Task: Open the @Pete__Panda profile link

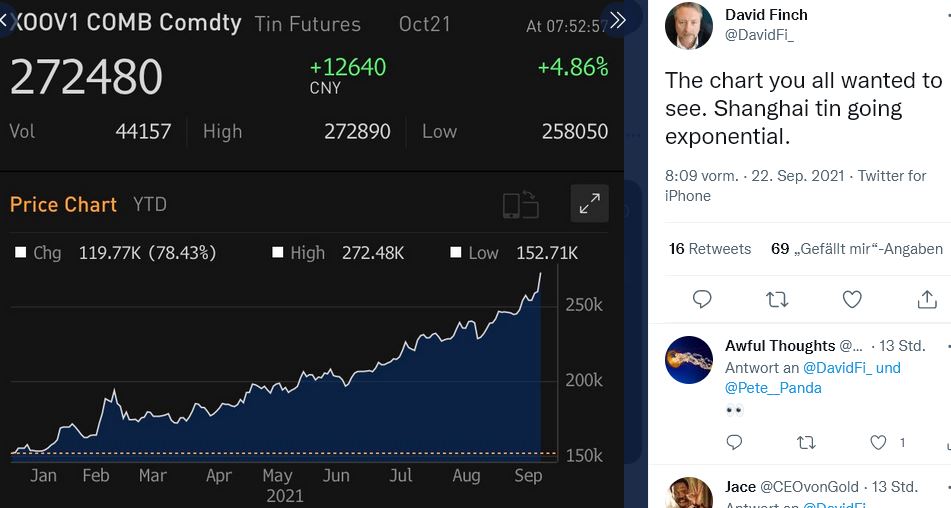Action: (x=773, y=388)
